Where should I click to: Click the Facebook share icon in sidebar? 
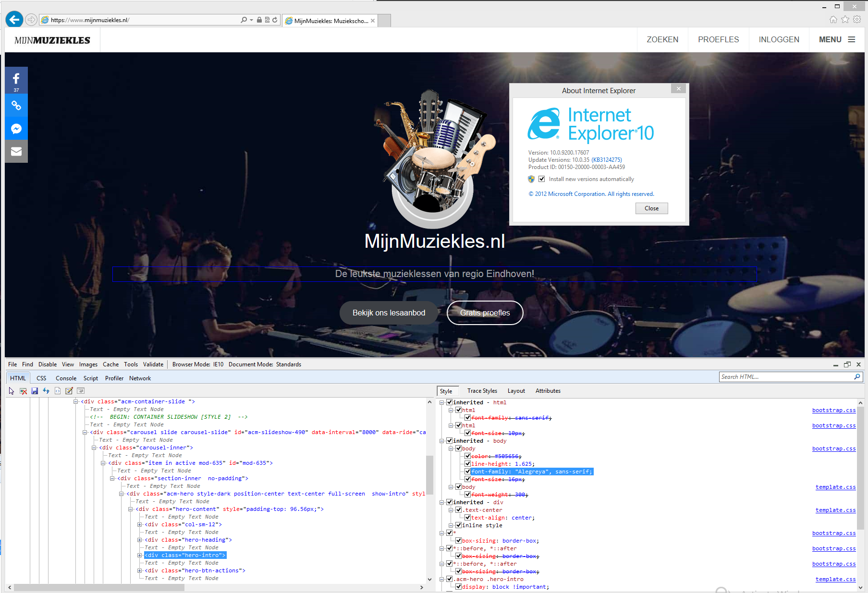coord(16,80)
